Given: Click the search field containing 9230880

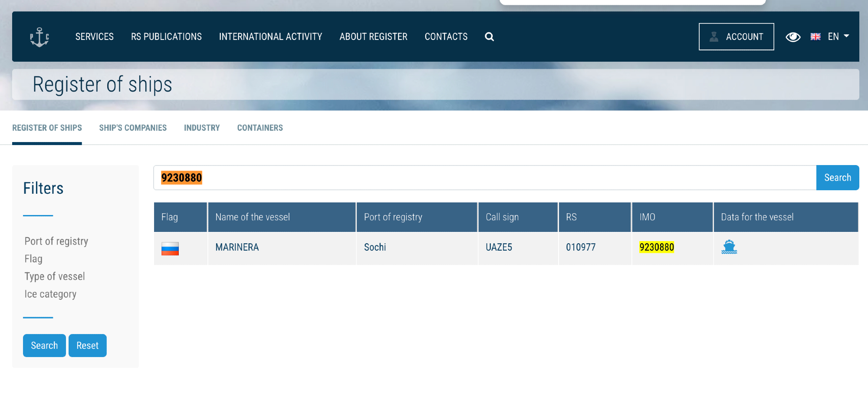Looking at the screenshot, I should tap(484, 178).
